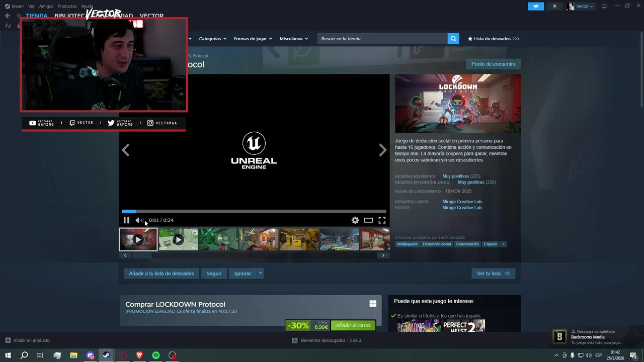Expand the Categorías dropdown

(213, 39)
